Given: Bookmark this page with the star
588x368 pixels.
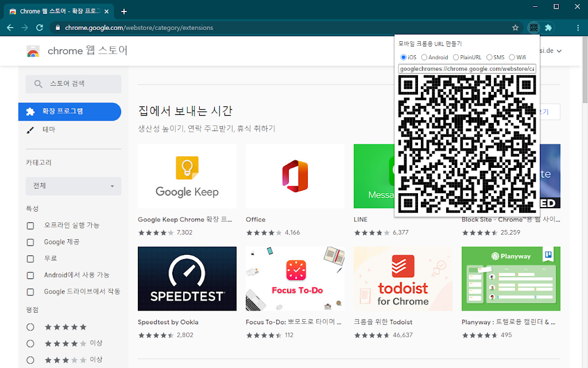Looking at the screenshot, I should coord(515,28).
